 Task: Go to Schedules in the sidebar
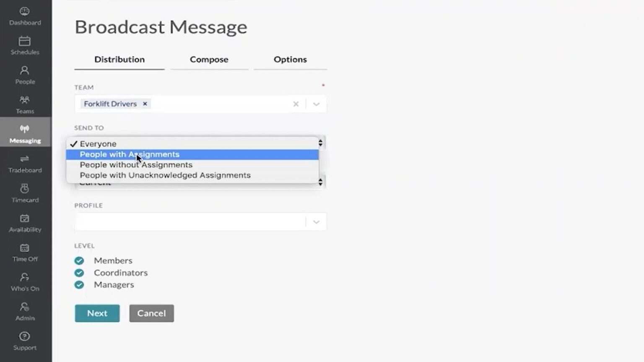25,41
